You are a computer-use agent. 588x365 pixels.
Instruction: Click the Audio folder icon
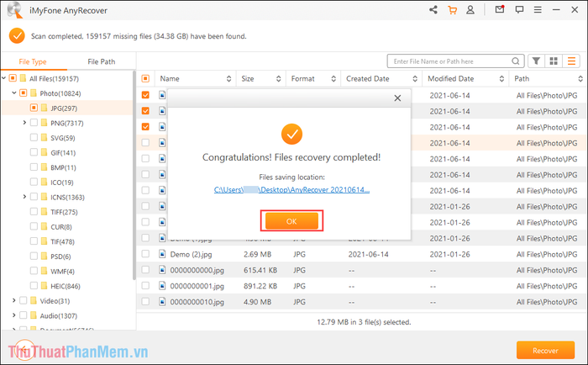pos(33,315)
